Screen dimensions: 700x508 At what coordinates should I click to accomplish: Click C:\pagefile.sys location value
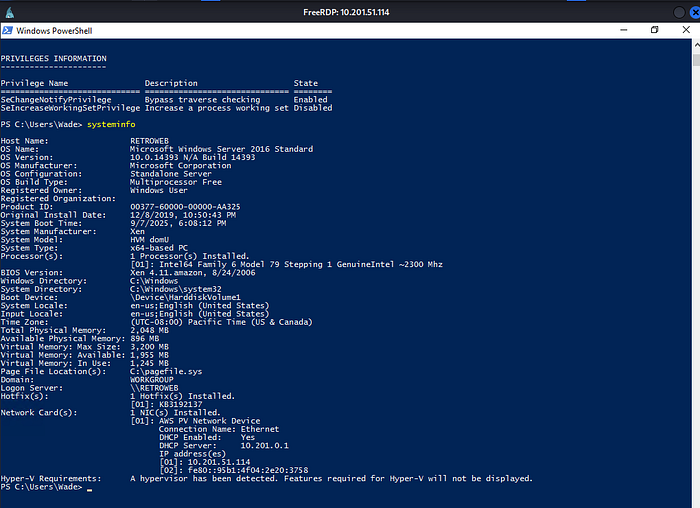166,372
